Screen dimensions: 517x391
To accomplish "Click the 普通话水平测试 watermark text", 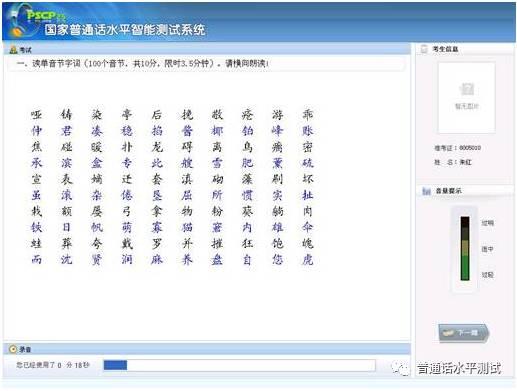I will pyautogui.click(x=459, y=368).
